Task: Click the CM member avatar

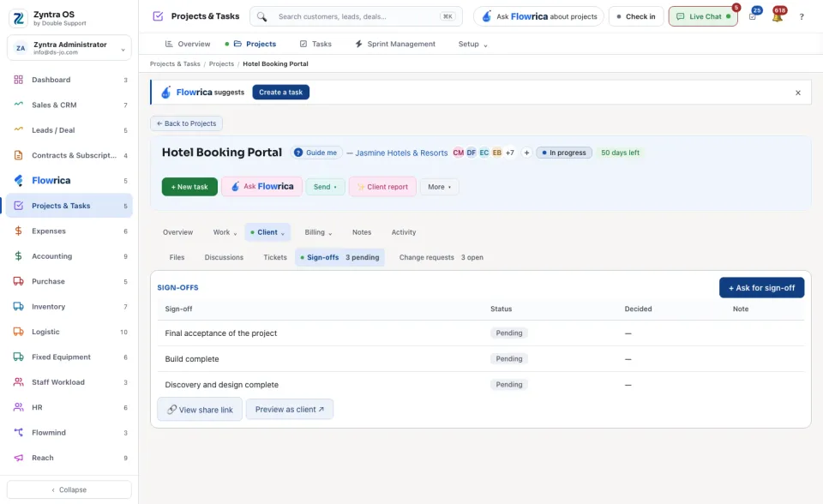Action: tap(458, 153)
